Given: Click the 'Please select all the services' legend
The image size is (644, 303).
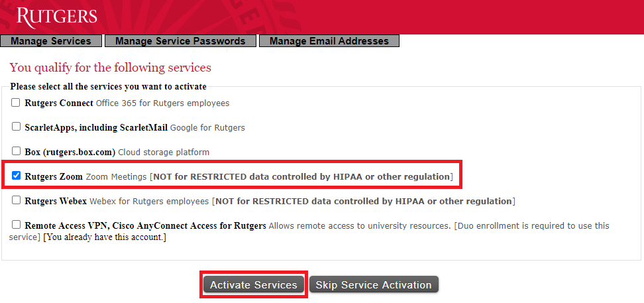Looking at the screenshot, I should [x=108, y=86].
